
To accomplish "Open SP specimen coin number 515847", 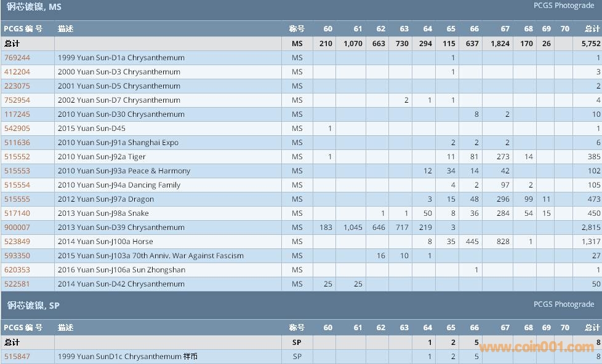I will (17, 357).
